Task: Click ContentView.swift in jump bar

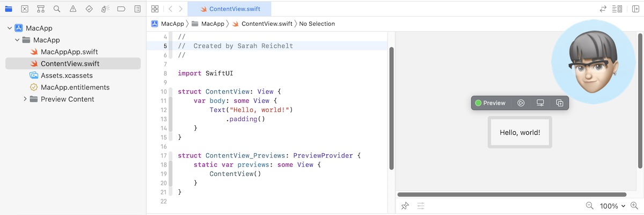Action: (x=262, y=24)
